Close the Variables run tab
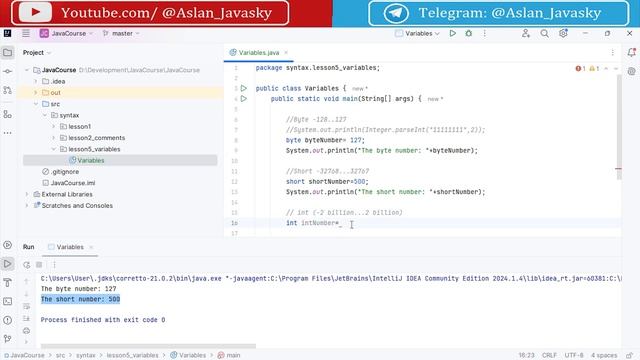 click(91, 247)
